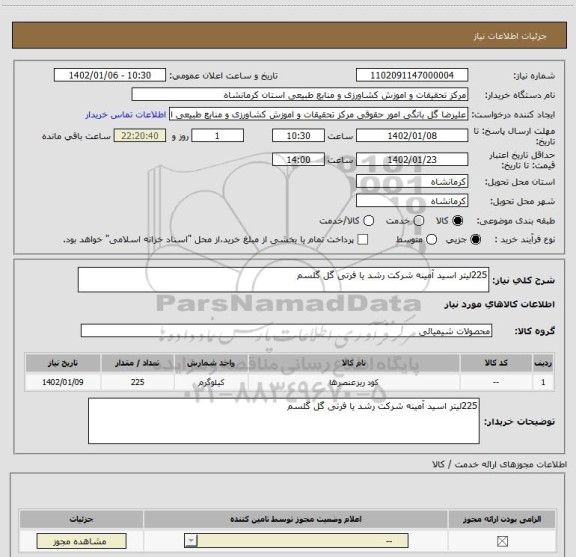Select the متوسط purchase type radio

pyautogui.click(x=431, y=240)
